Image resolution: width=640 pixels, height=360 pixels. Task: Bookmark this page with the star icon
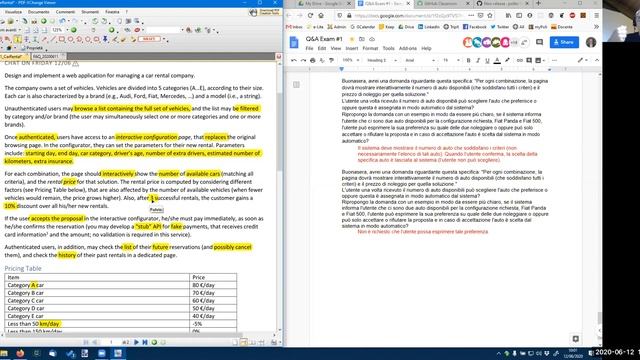click(x=490, y=16)
